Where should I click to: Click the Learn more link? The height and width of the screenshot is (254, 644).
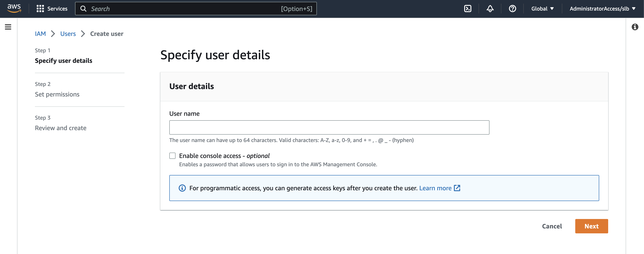tap(435, 188)
